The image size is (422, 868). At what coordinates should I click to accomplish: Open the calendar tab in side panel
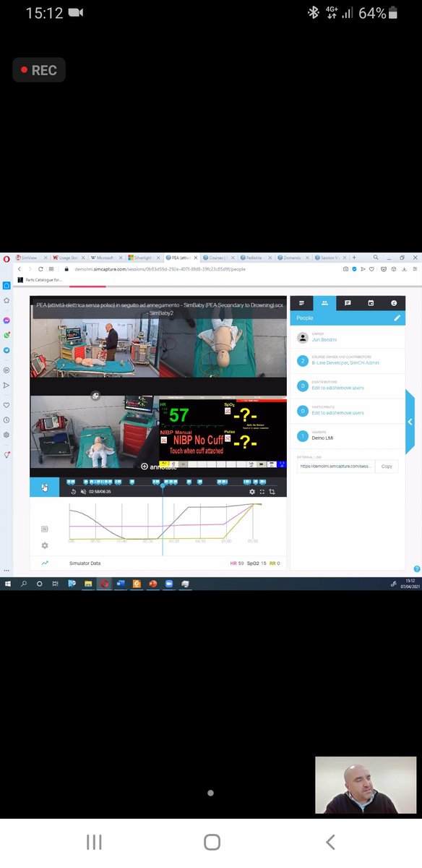pyautogui.click(x=371, y=303)
